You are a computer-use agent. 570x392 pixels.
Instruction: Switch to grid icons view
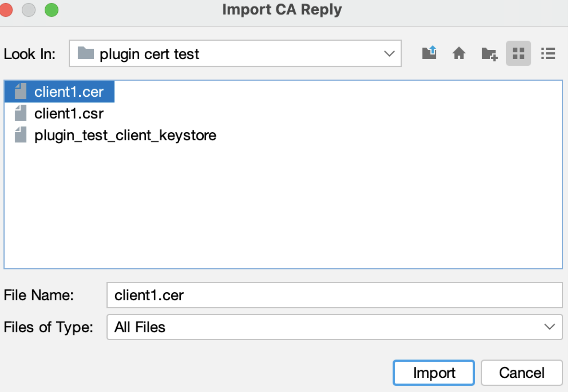(x=518, y=54)
